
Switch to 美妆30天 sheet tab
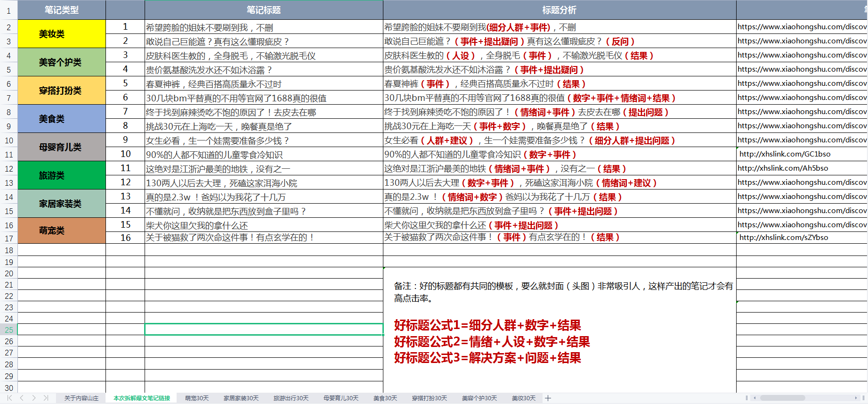524,398
